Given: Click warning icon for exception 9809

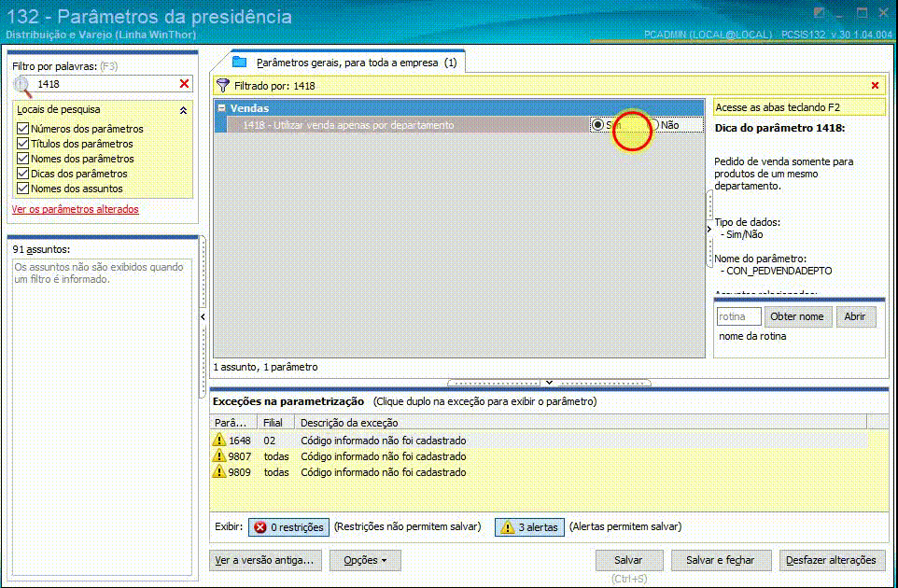Looking at the screenshot, I should (x=219, y=471).
